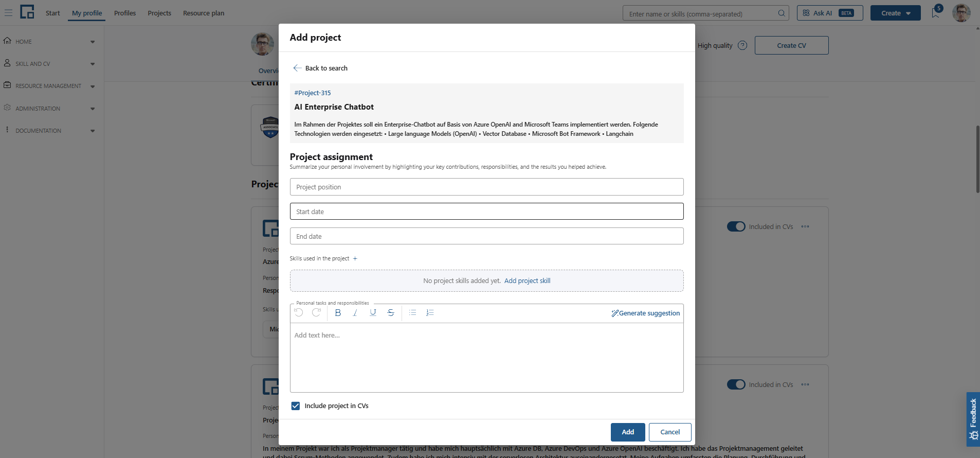Click the High quality help icon
Image resolution: width=980 pixels, height=458 pixels.
point(742,45)
